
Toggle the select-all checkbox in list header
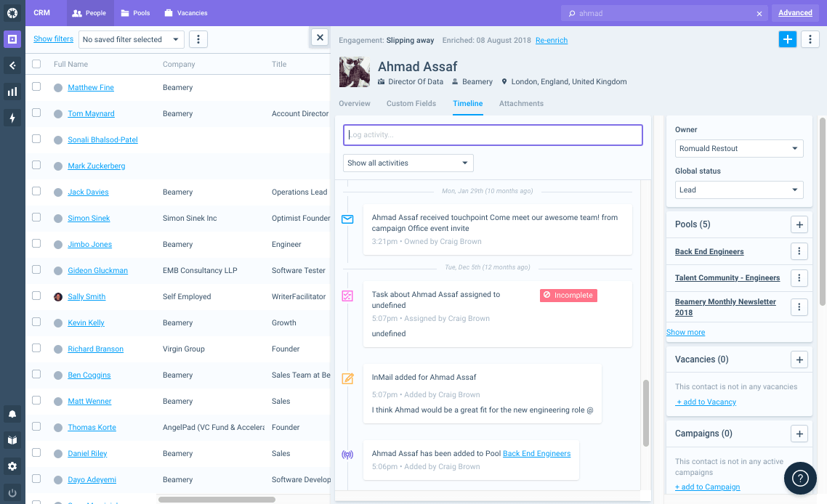tap(36, 64)
